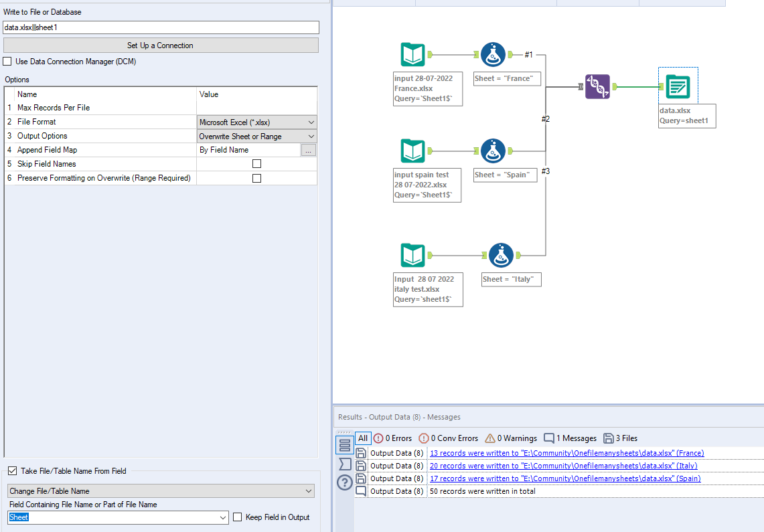This screenshot has height=532, width=764.
Task: Select the Formula tool labeled Sheet = "Italy"
Action: [501, 255]
